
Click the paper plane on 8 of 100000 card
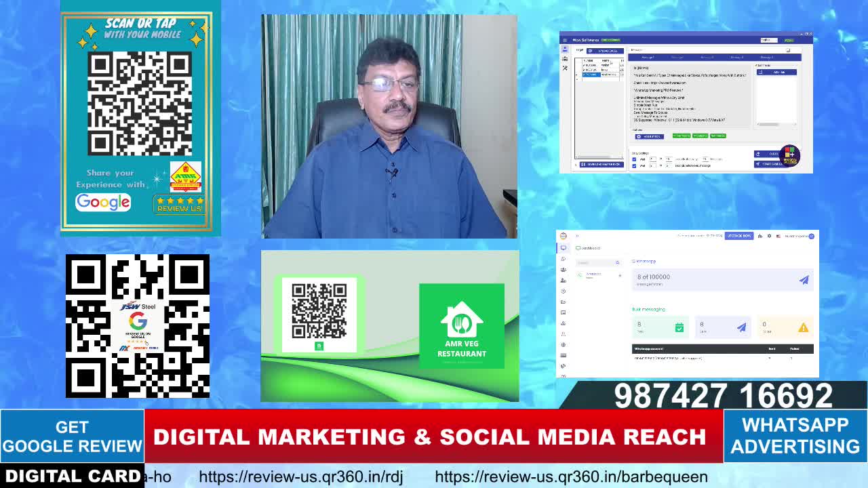pyautogui.click(x=804, y=279)
